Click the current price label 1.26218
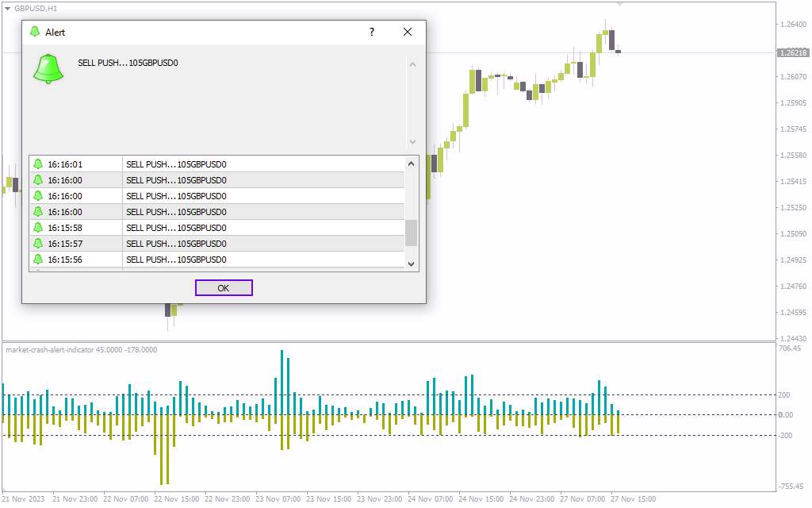The image size is (812, 508). pos(793,53)
